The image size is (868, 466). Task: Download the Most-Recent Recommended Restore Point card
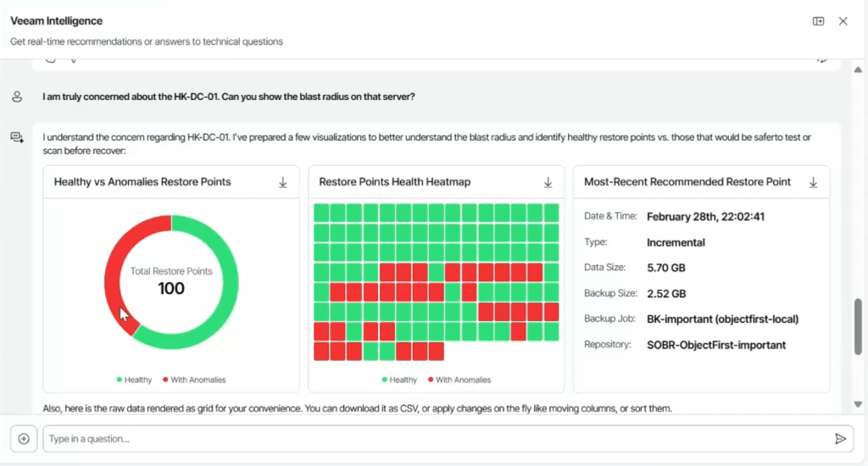click(x=813, y=182)
